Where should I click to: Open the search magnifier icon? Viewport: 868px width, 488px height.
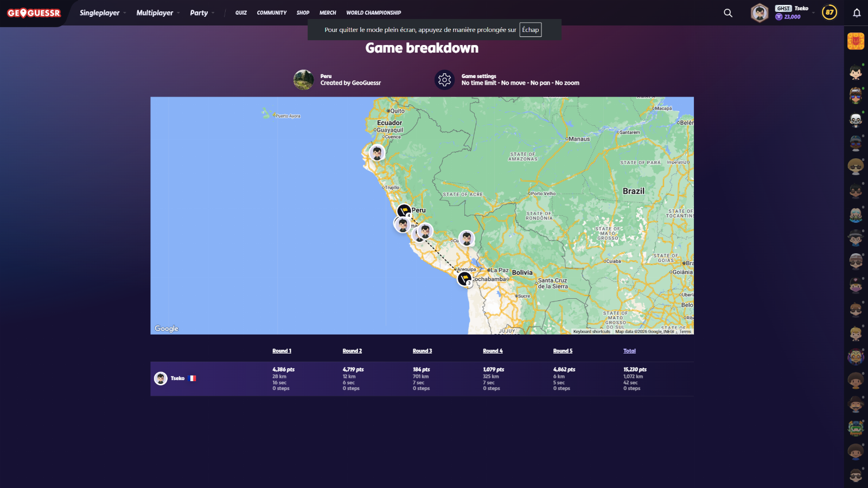point(728,13)
